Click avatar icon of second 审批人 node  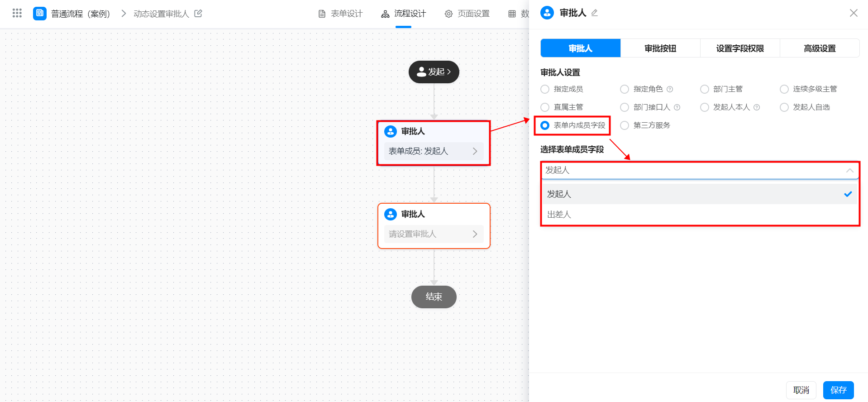[391, 214]
